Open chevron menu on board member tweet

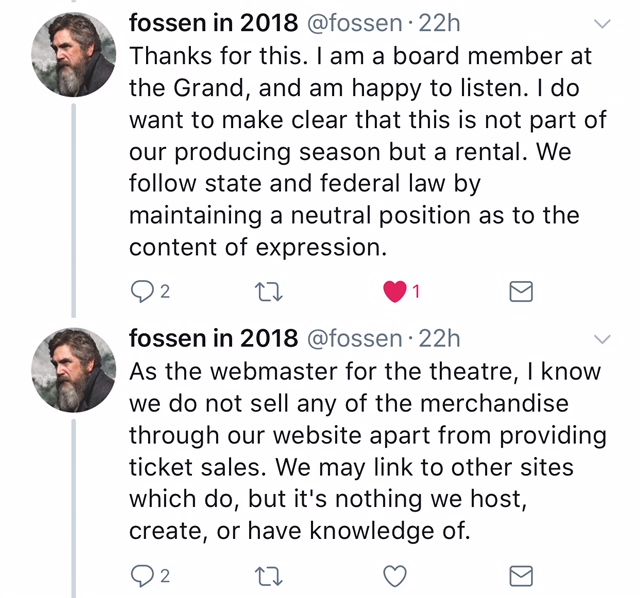(x=603, y=23)
